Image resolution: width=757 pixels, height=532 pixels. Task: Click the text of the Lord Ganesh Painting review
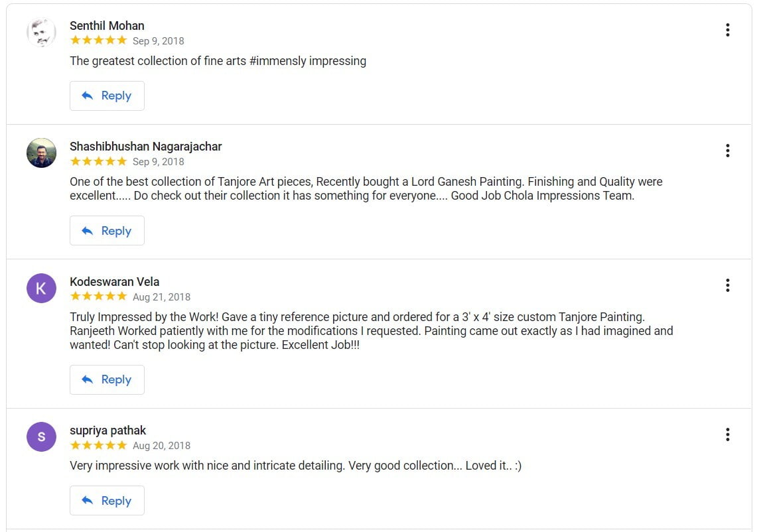click(366, 188)
